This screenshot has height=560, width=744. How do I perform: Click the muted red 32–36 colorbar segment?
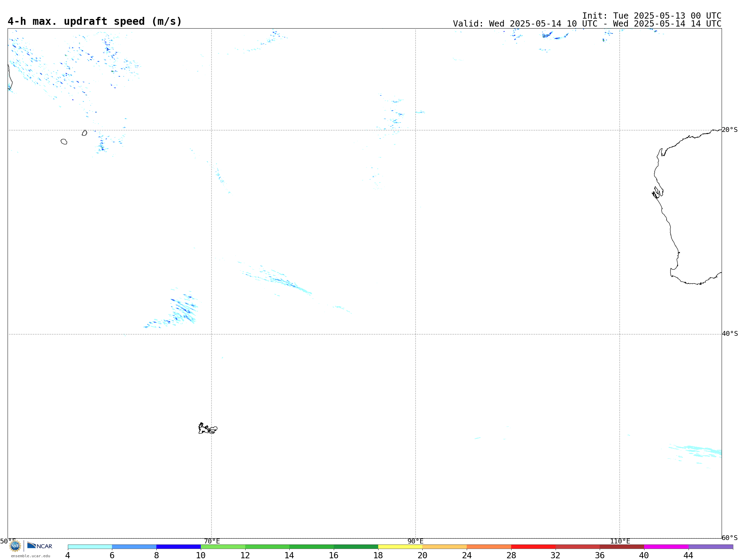(x=578, y=547)
